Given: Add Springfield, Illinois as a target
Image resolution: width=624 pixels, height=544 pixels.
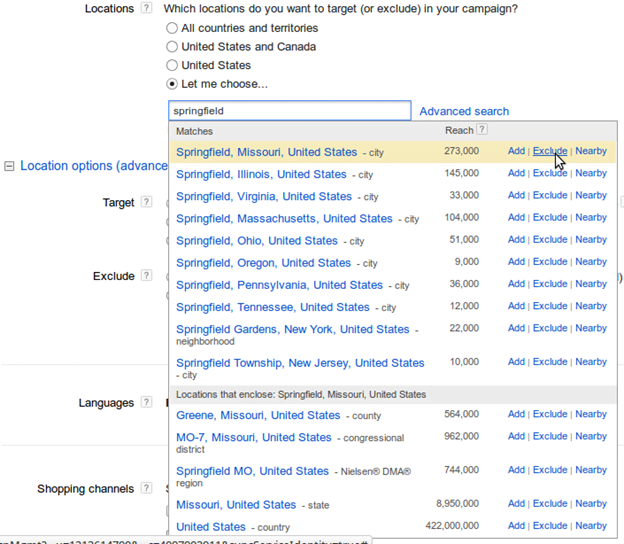Looking at the screenshot, I should pos(516,173).
